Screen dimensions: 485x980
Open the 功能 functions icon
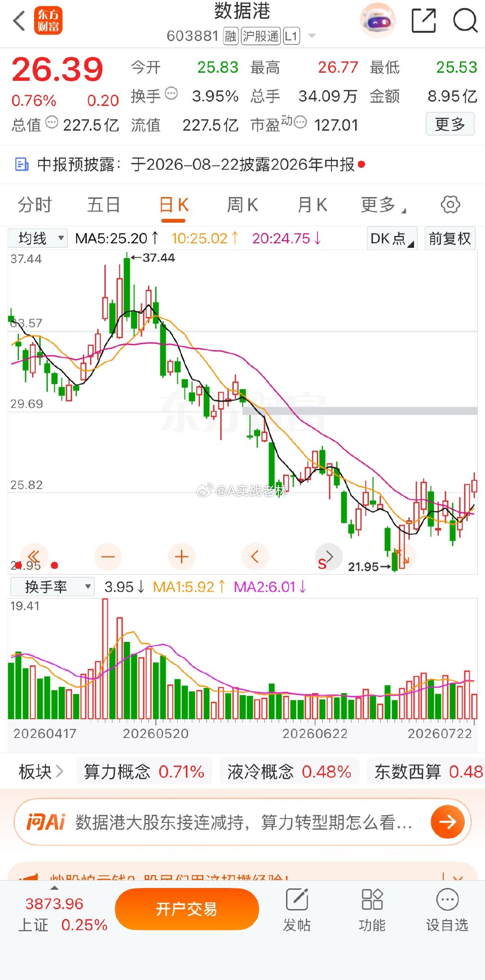(372, 910)
